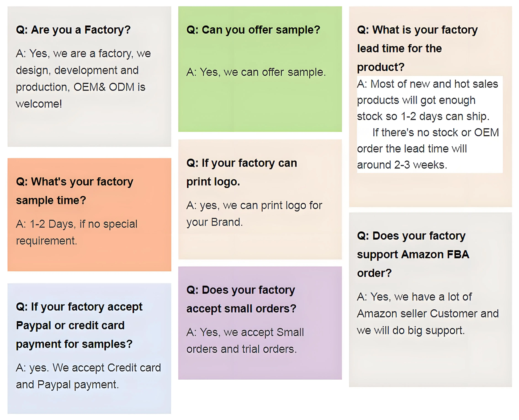
Task: Click the "accept small orders?" question
Action: [241, 299]
